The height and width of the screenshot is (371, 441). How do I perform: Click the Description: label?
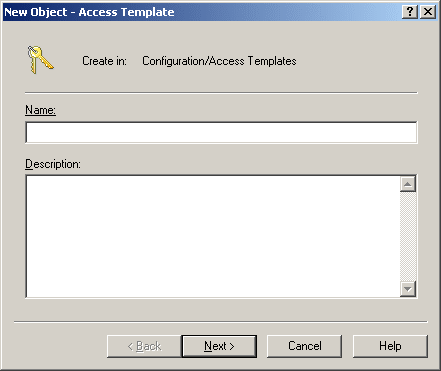click(53, 164)
